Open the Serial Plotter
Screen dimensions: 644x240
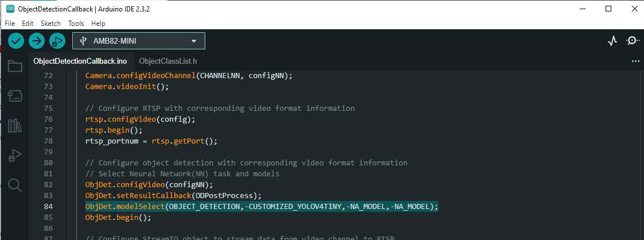click(612, 41)
